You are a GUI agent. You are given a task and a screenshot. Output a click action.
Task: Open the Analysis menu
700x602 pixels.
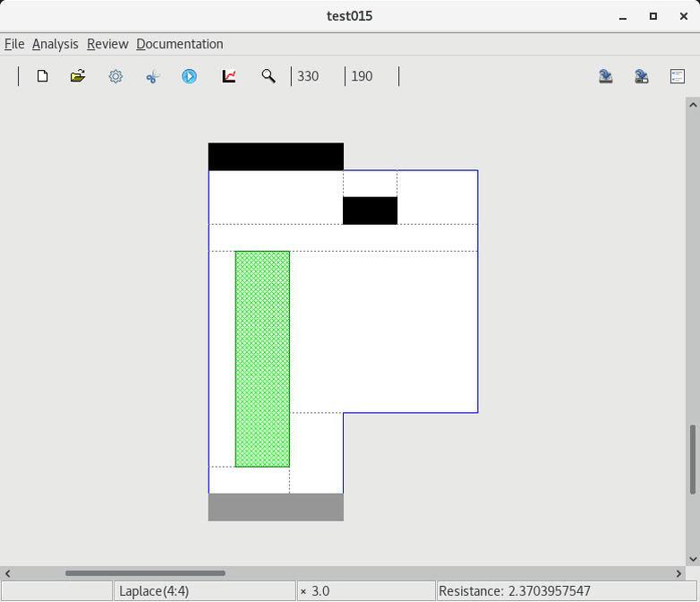tap(55, 44)
